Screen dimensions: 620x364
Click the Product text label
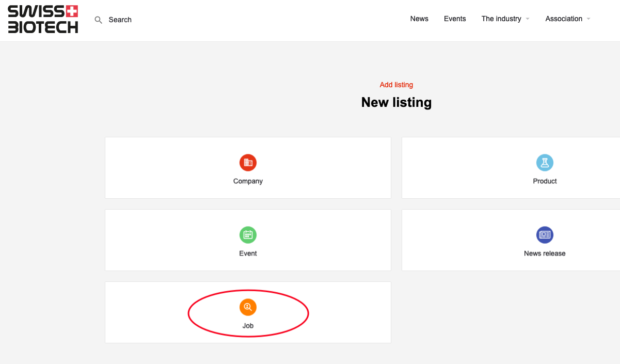click(x=545, y=181)
